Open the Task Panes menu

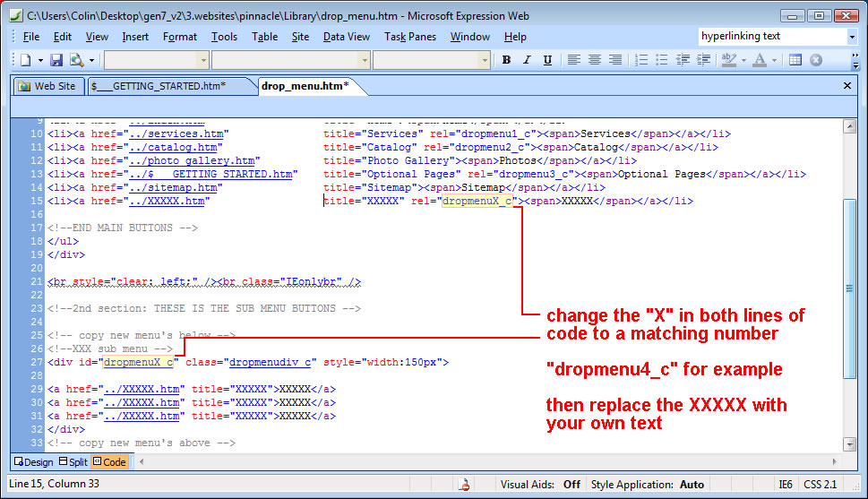[x=411, y=37]
